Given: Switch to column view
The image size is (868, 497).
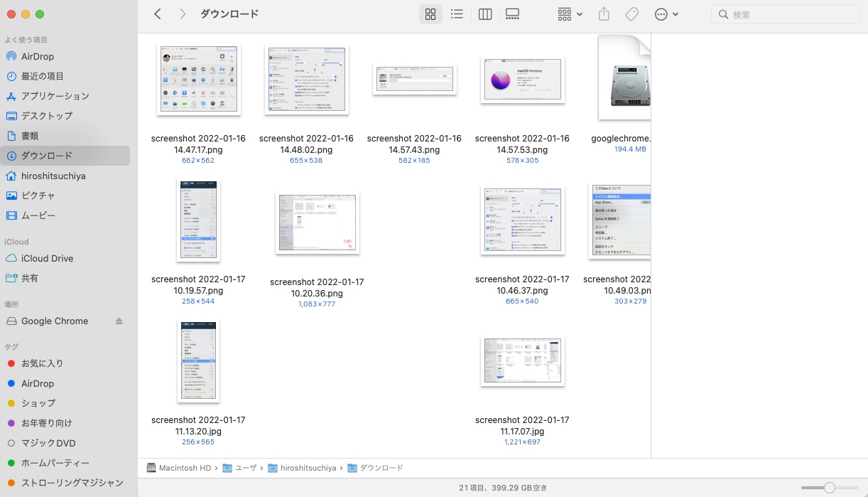Looking at the screenshot, I should (485, 14).
